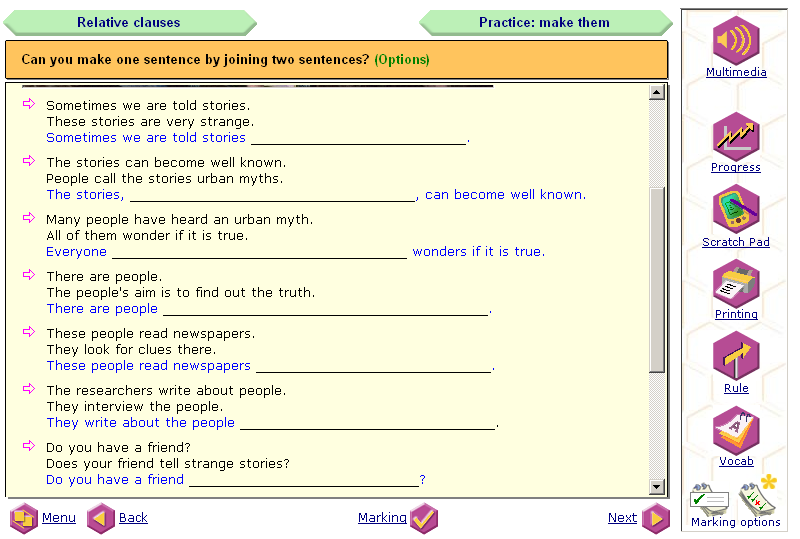Click pink arrow beside 'Do you have a friend?'
This screenshot has width=800, height=539.
coord(29,446)
